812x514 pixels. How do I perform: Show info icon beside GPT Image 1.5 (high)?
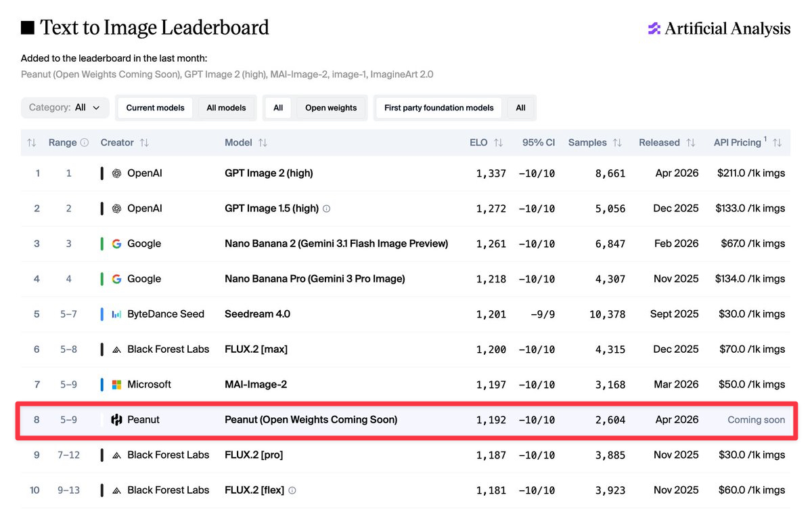coord(327,209)
